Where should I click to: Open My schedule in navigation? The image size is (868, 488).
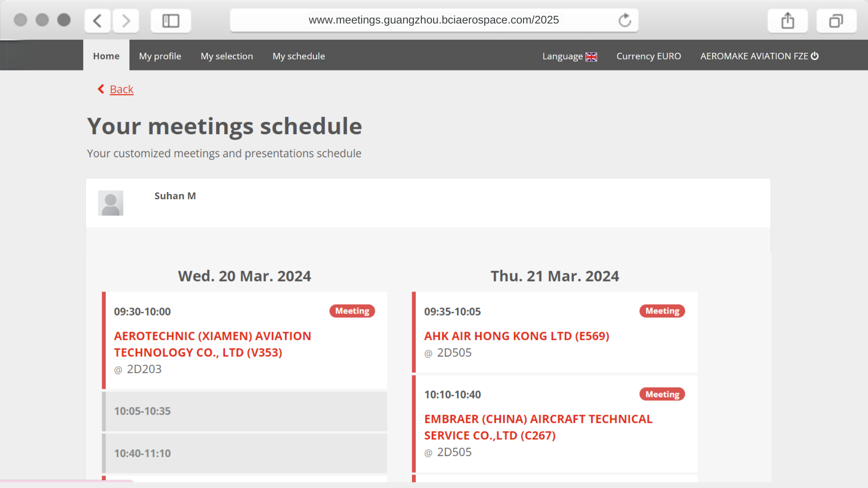click(x=298, y=56)
